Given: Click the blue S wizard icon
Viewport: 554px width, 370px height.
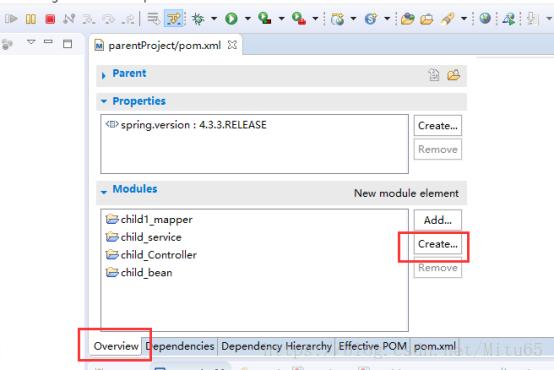Looking at the screenshot, I should (371, 18).
